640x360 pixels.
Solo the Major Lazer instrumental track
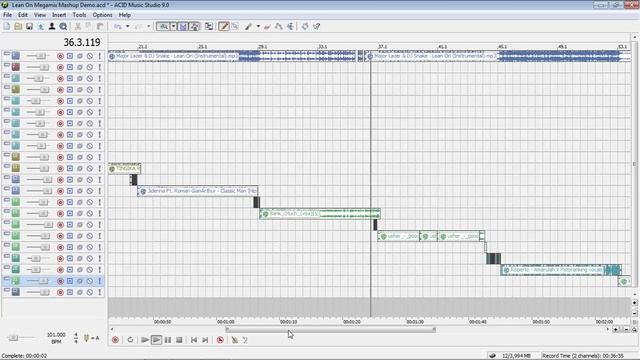[x=100, y=56]
